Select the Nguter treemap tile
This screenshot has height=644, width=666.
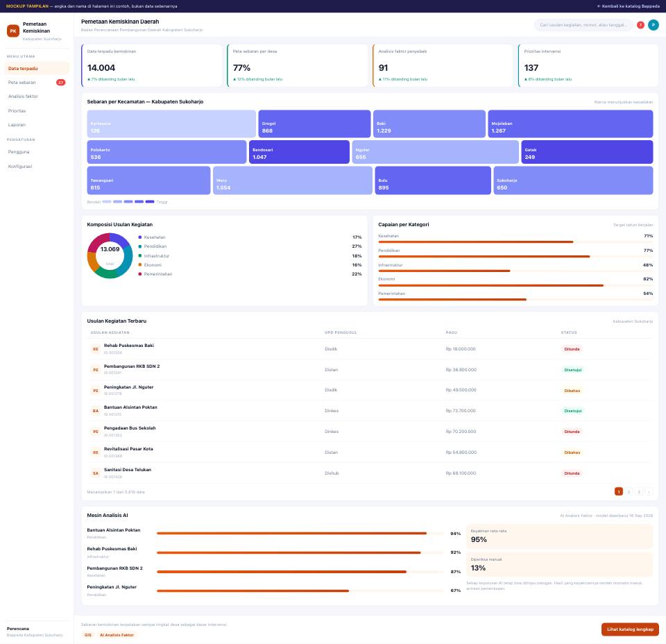pos(436,152)
